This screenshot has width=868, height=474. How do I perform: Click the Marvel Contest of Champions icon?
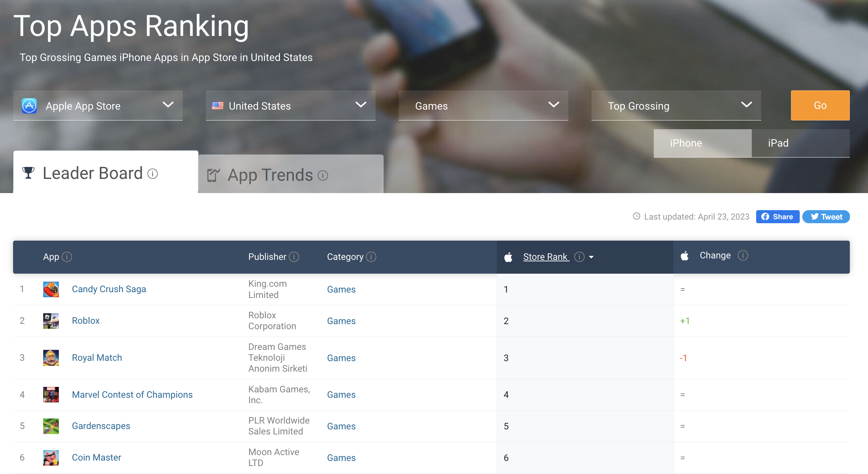click(51, 395)
